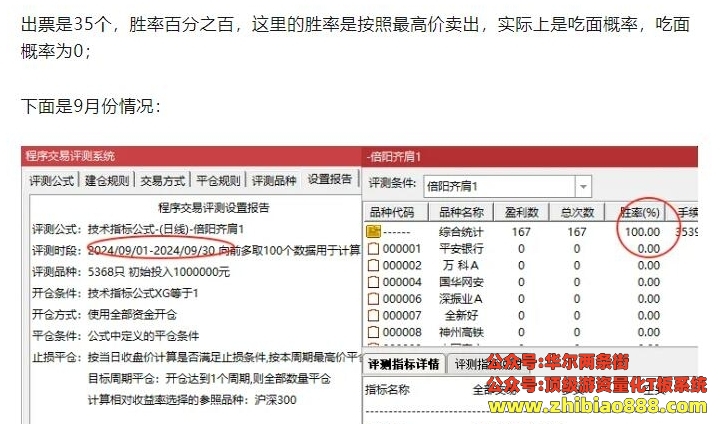Click the 开仓条件 line in report
Image resolution: width=723 pixels, height=424 pixels.
[115, 293]
